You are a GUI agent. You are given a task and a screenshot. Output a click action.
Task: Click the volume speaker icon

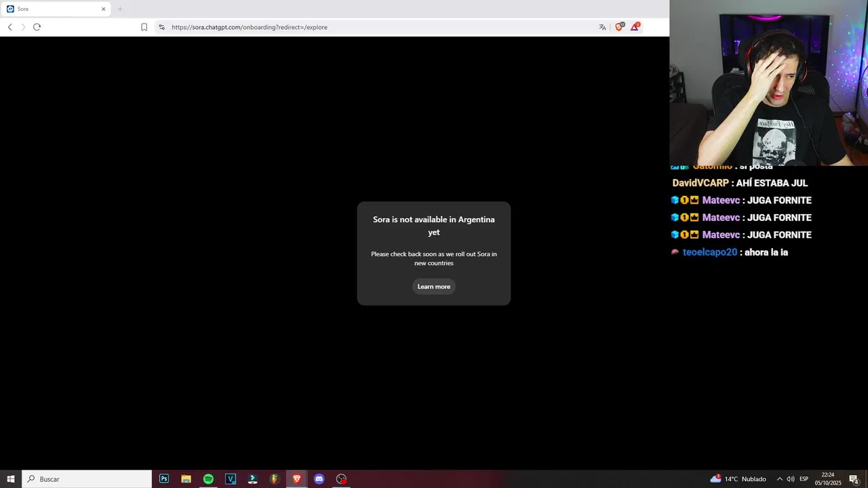coord(791,479)
